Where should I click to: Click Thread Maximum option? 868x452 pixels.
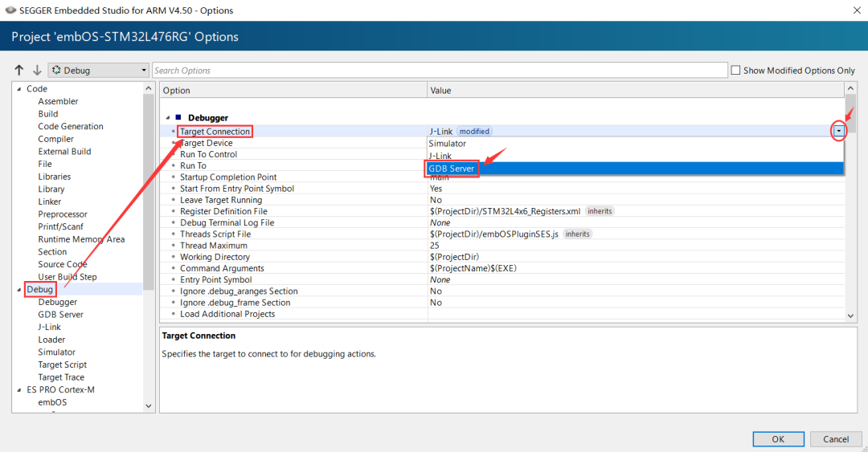214,246
